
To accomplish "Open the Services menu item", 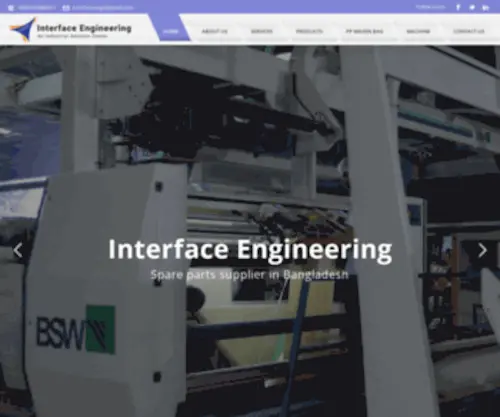I will coord(262,31).
